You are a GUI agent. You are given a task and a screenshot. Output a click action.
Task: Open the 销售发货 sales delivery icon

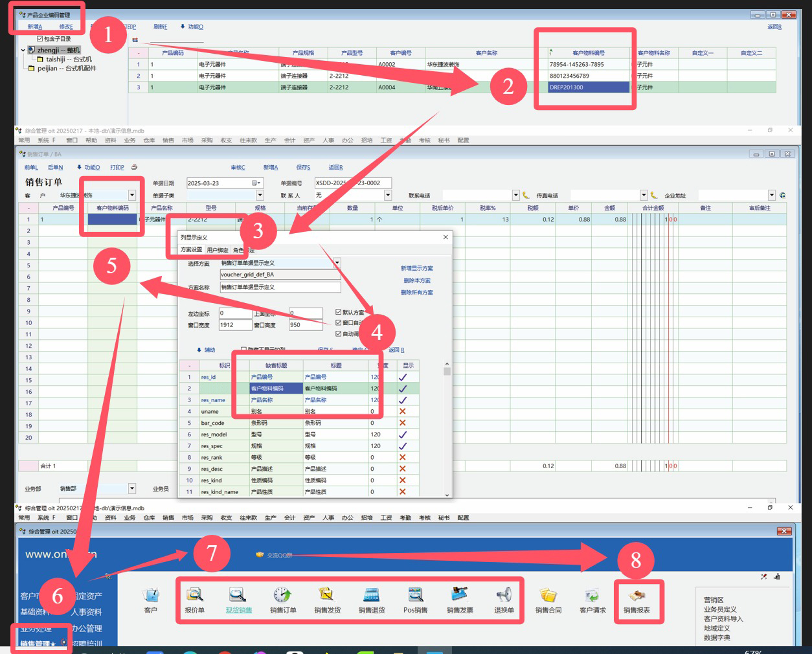327,600
